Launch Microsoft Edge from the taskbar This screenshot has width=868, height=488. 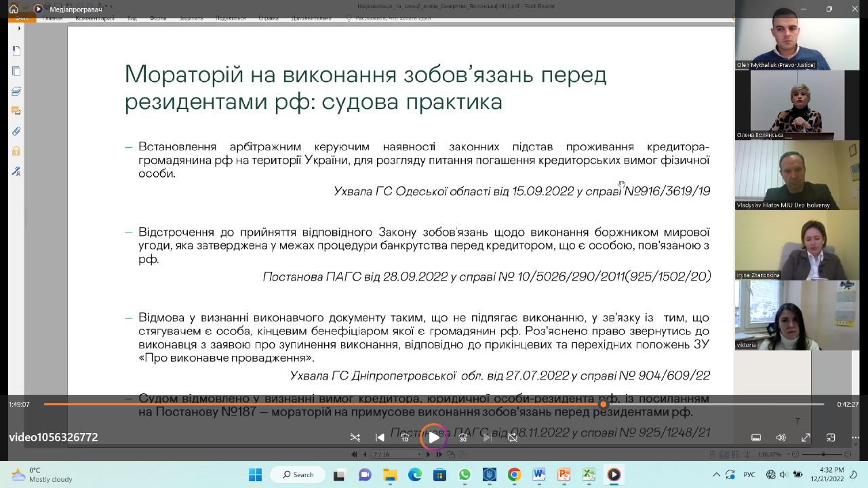pyautogui.click(x=414, y=474)
